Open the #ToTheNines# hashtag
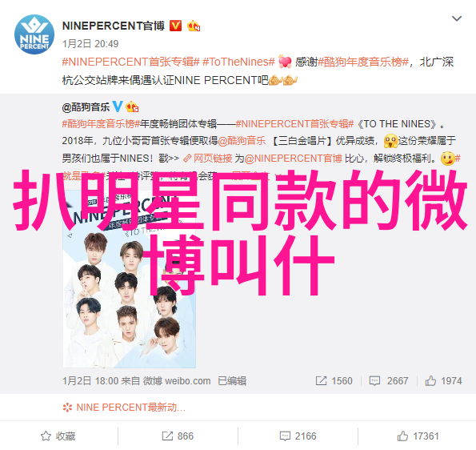Image resolution: width=476 pixels, height=450 pixels. [x=238, y=62]
